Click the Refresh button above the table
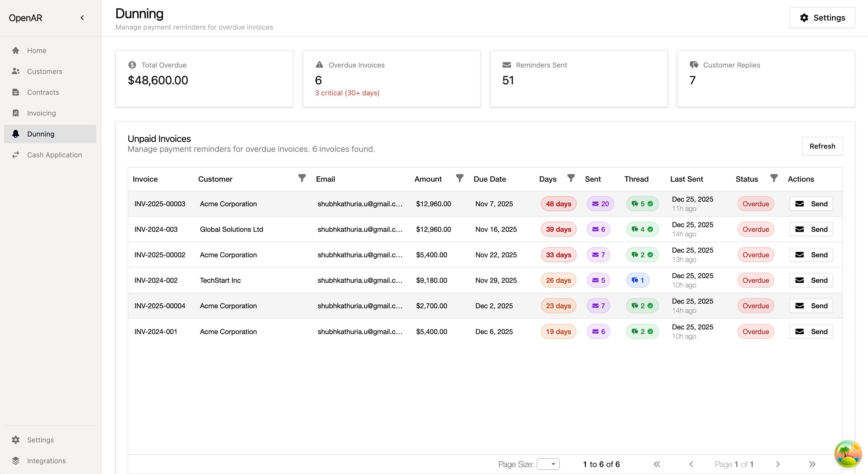This screenshot has width=868, height=474. [822, 146]
